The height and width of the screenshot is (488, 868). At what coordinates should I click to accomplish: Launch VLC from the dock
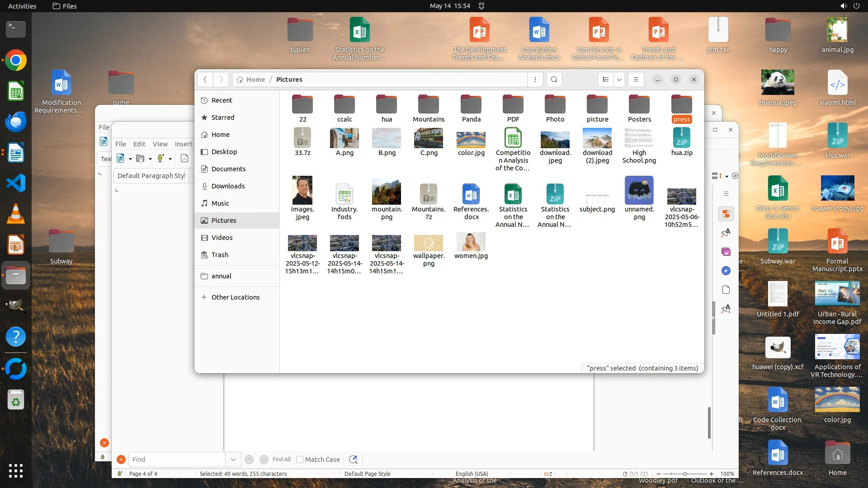click(16, 214)
